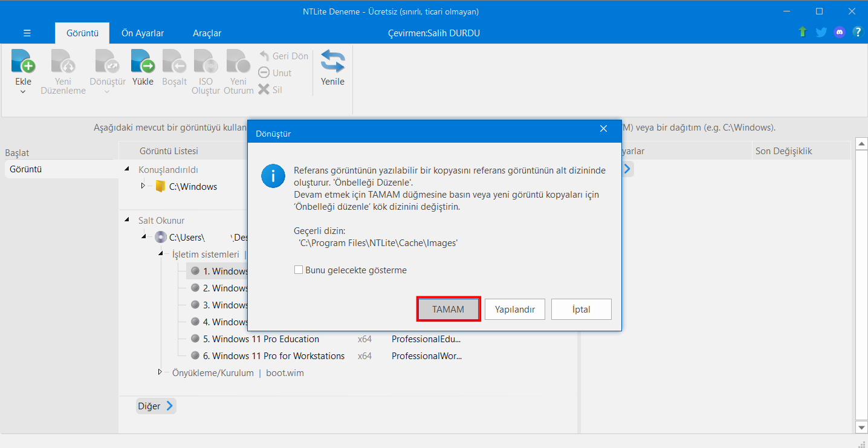Close the Dönüştür dialog
The width and height of the screenshot is (868, 448).
[x=603, y=129]
